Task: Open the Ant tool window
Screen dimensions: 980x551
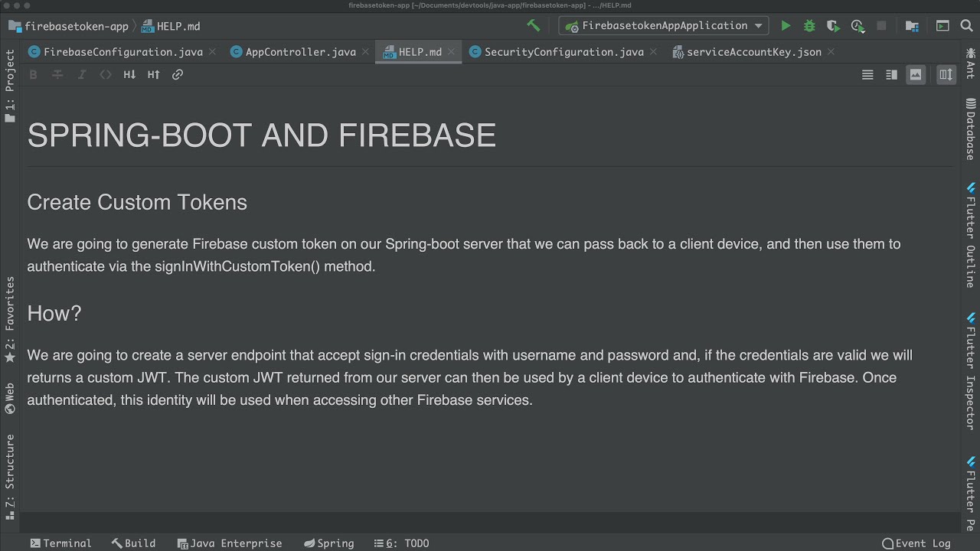Action: (x=970, y=65)
